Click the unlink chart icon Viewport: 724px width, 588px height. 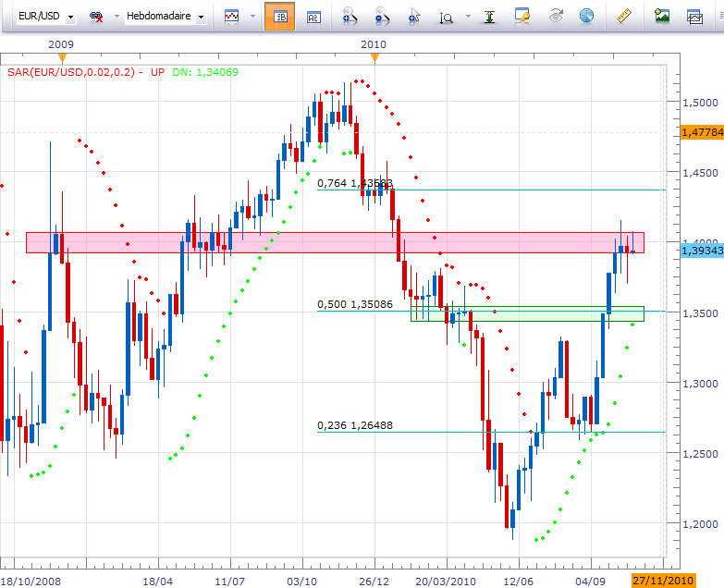(x=96, y=17)
